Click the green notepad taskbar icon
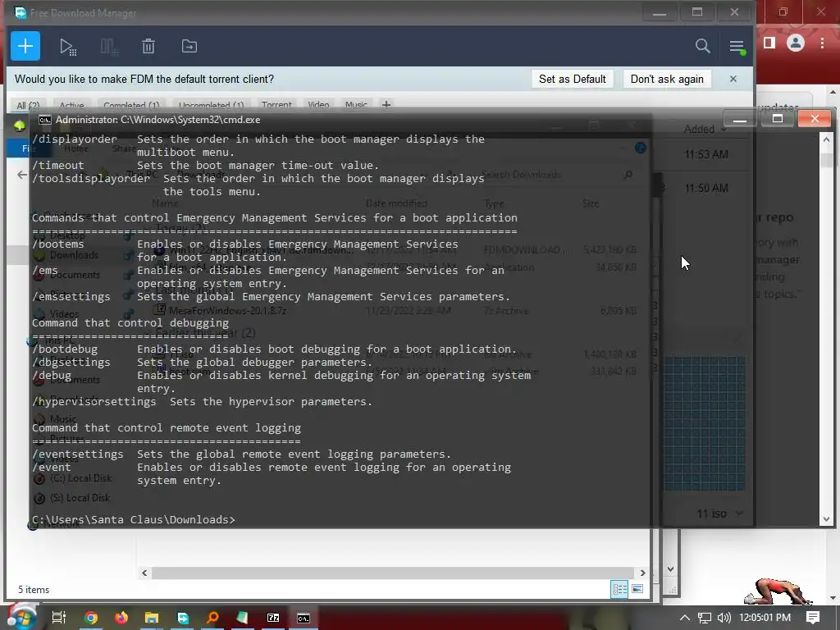Viewport: 840px width, 630px height. (242, 618)
